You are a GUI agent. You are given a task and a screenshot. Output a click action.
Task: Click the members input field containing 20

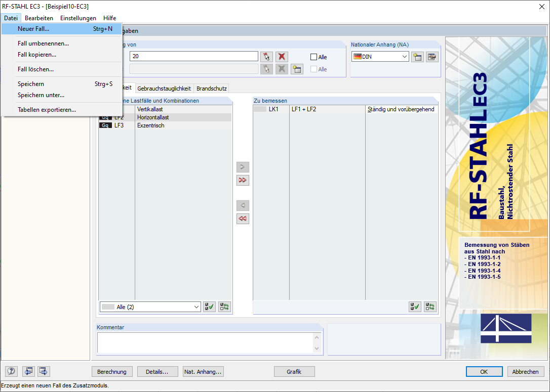click(x=194, y=57)
